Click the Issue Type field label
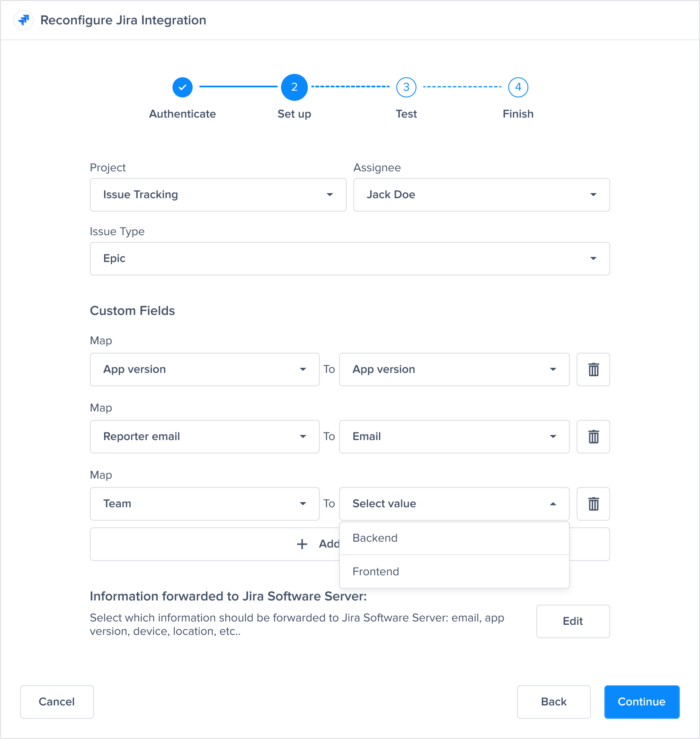This screenshot has height=739, width=700. pyautogui.click(x=117, y=232)
